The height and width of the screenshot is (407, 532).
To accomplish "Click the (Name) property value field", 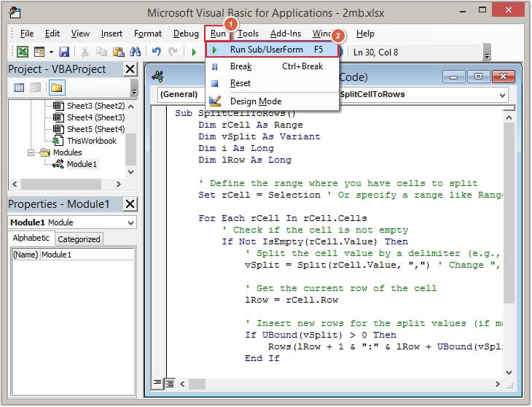I will point(87,255).
